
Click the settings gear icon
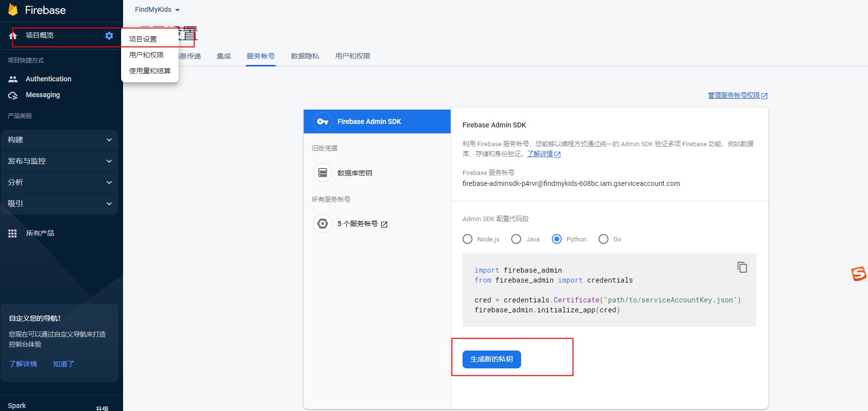[109, 36]
